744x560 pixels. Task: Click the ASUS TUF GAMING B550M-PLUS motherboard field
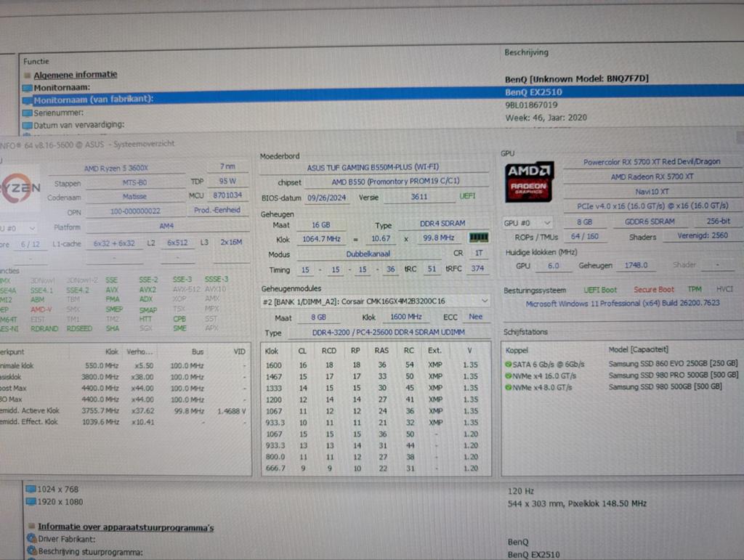[373, 167]
